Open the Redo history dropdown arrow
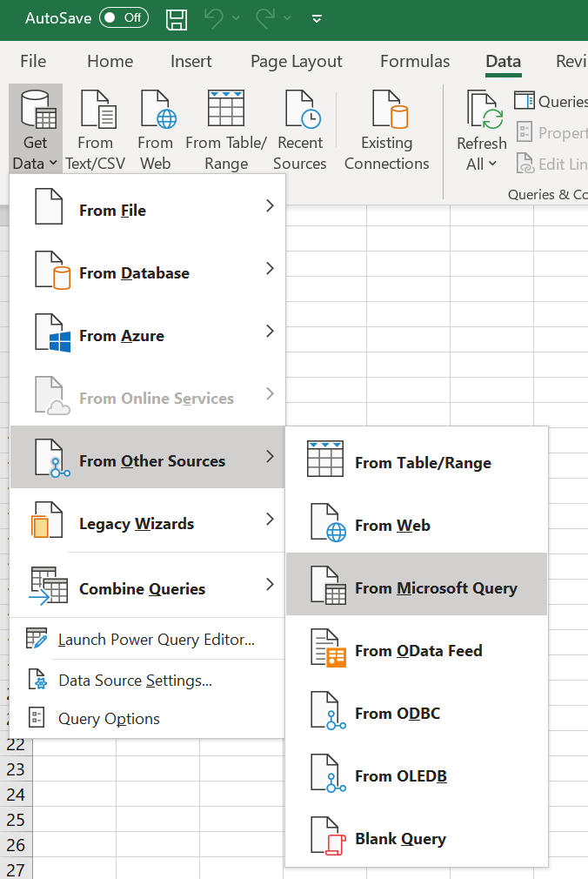Viewport: 588px width, 879px height. tap(287, 18)
